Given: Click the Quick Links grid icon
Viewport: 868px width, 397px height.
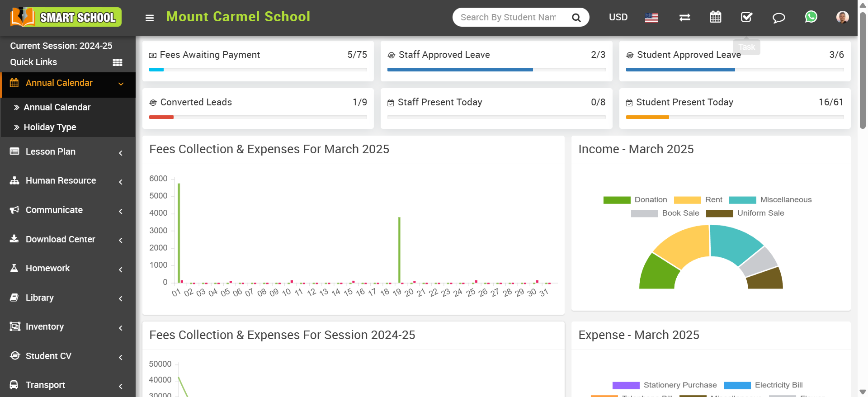Looking at the screenshot, I should (118, 62).
